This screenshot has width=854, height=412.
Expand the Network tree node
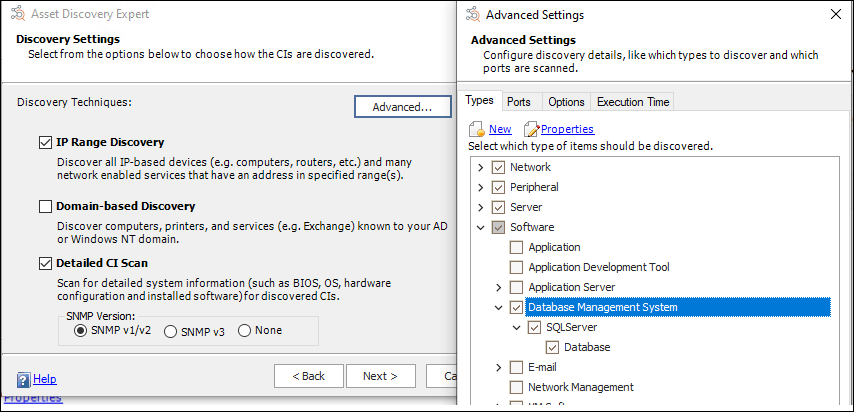click(x=481, y=167)
